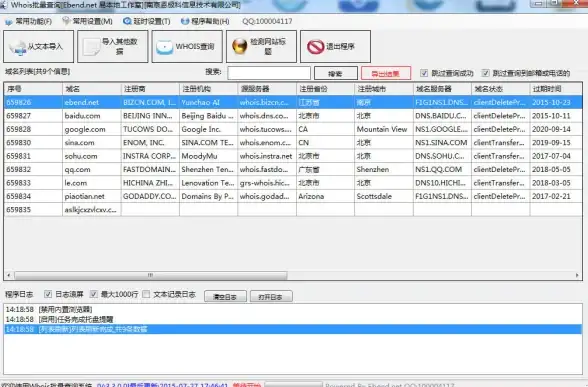The height and width of the screenshot is (387, 588).
Task: Click the '2017-02-21' expiry date cell
Action: coord(556,196)
